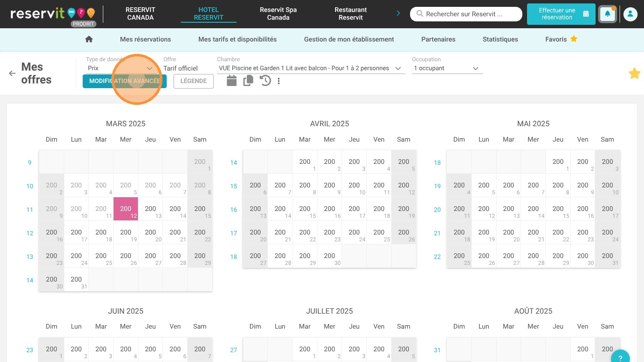Open the history clock icon
Viewport: 644px width, 362px height.
tap(265, 80)
